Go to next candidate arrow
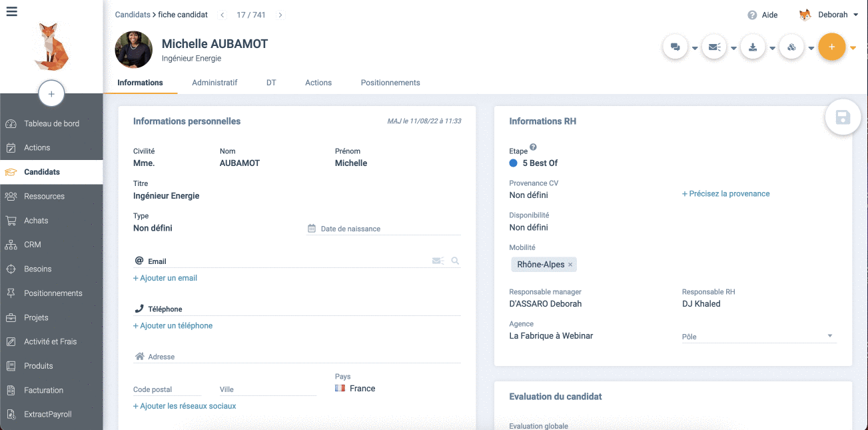 pyautogui.click(x=280, y=15)
